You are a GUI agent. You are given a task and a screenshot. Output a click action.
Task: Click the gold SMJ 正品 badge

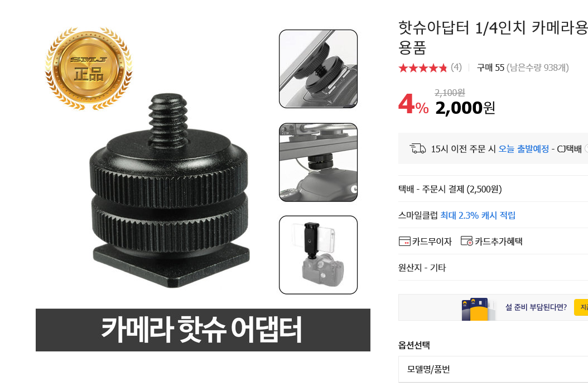[x=89, y=69]
